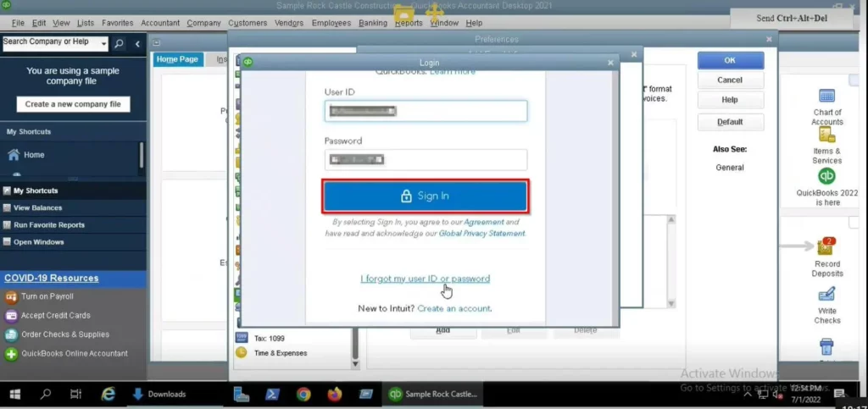The height and width of the screenshot is (409, 868).
Task: Open the Search Company or Help dropdown
Action: [x=103, y=44]
